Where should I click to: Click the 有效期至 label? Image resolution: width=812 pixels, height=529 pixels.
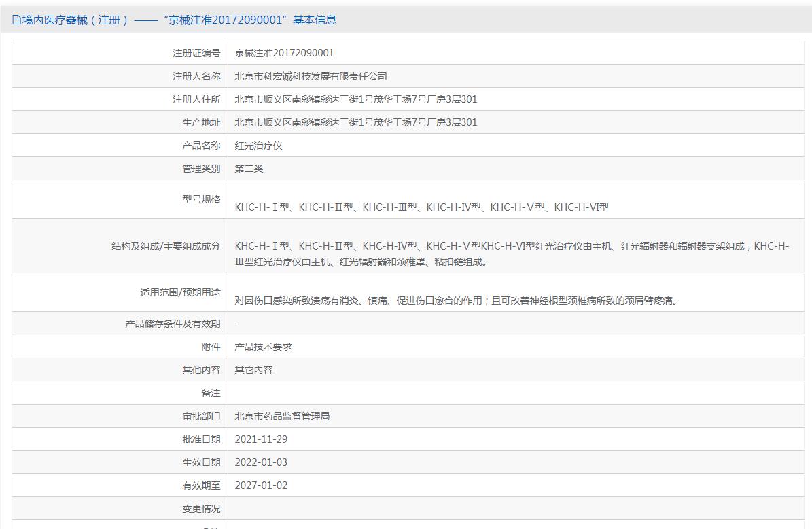pos(201,485)
